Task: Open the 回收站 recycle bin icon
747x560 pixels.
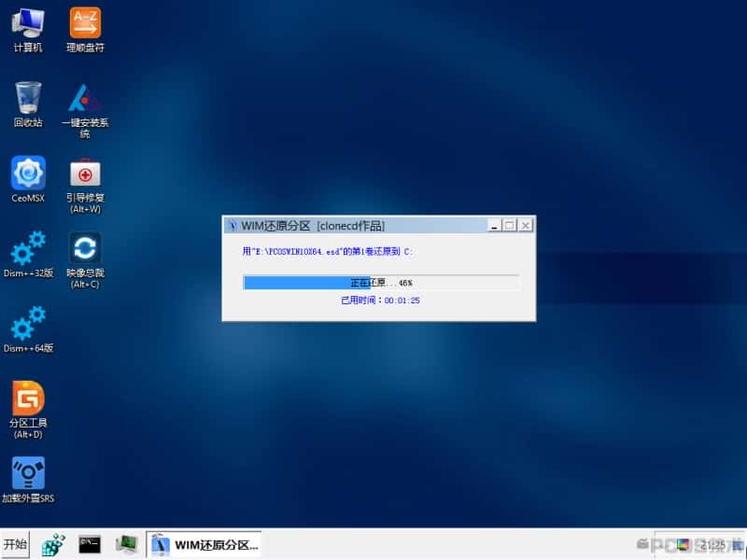Action: pos(28,105)
